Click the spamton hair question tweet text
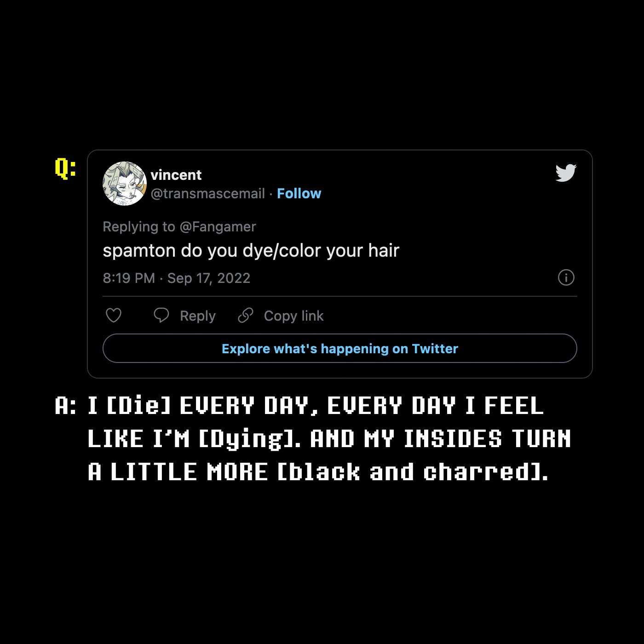The width and height of the screenshot is (644, 644). (251, 251)
